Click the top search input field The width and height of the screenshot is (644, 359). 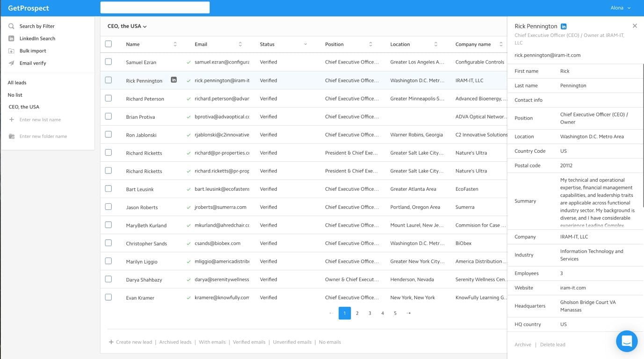155,7
